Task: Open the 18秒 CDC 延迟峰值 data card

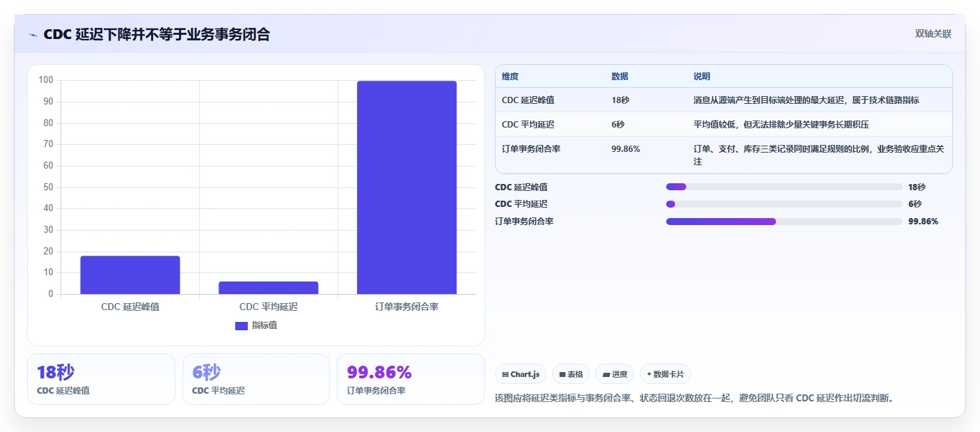Action: (x=101, y=379)
